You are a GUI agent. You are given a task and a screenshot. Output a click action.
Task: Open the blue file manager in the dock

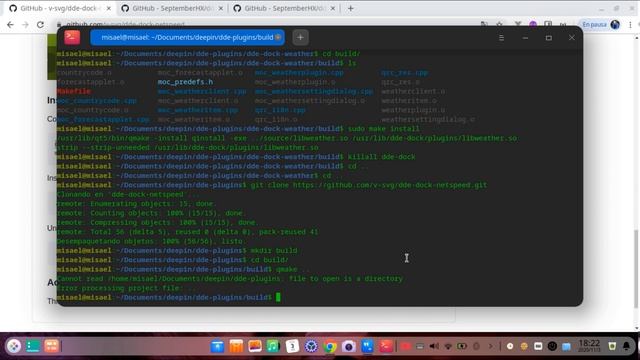point(218,347)
